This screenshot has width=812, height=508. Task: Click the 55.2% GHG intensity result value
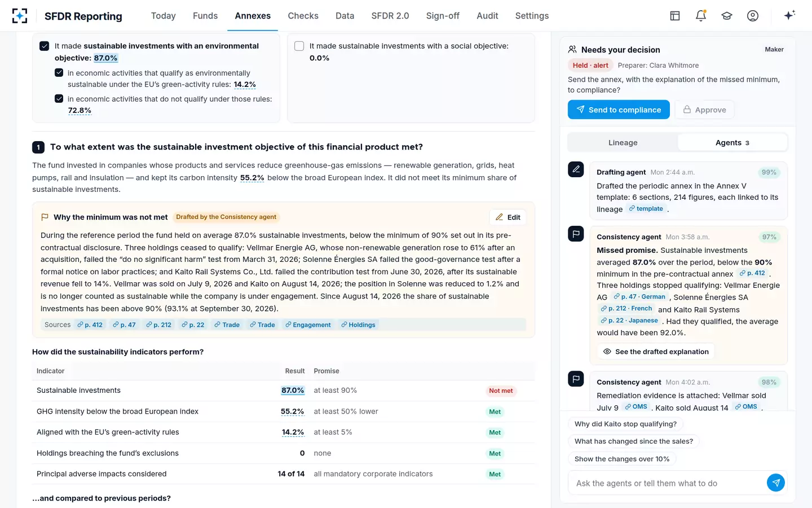click(293, 411)
